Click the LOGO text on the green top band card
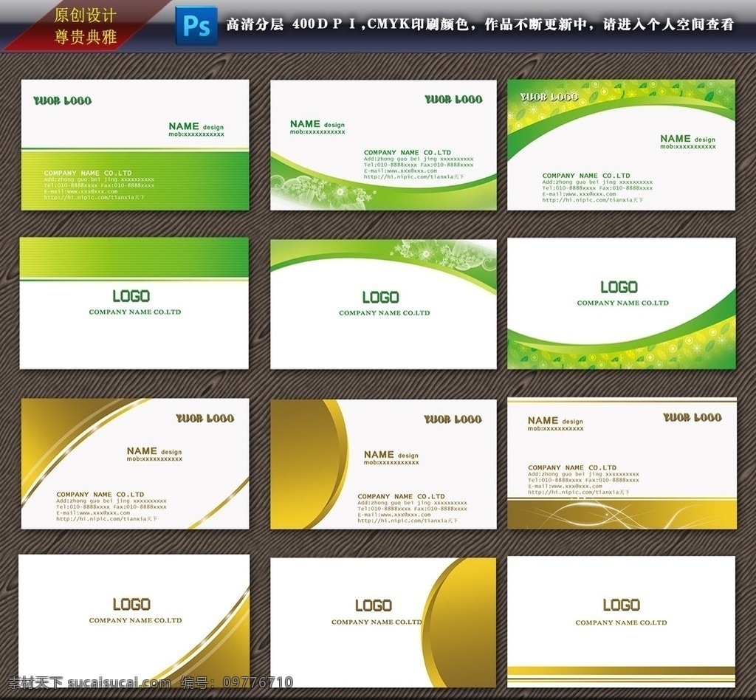Viewport: 756px width, 700px height. (x=131, y=296)
